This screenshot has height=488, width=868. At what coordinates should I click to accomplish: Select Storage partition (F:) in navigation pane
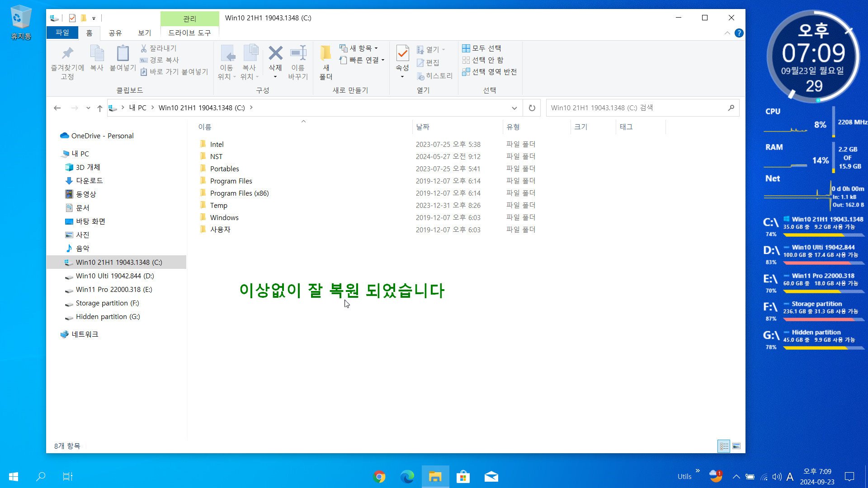click(107, 303)
